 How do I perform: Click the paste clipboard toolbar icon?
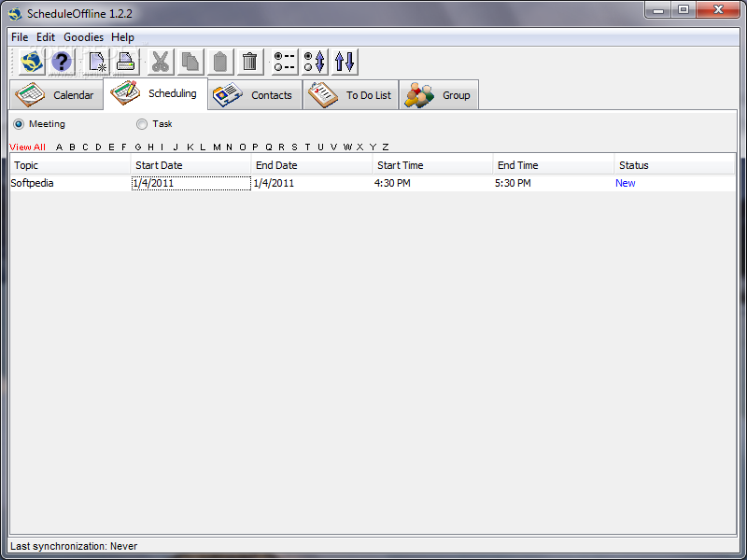point(220,62)
